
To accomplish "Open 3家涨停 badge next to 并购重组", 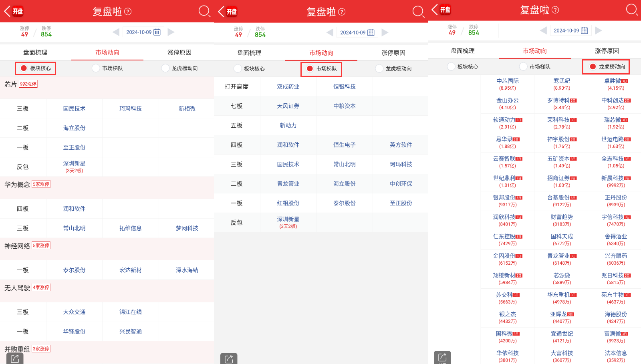I will point(41,349).
